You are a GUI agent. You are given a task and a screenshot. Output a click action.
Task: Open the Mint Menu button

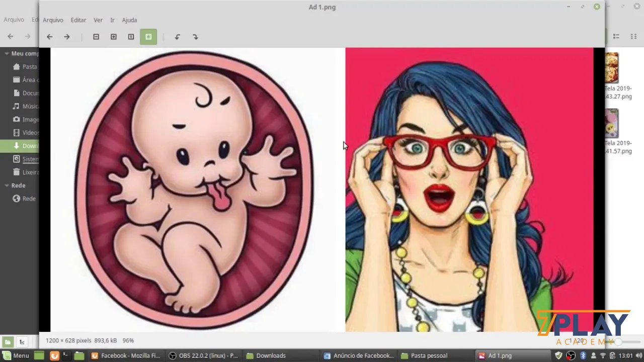pyautogui.click(x=15, y=355)
